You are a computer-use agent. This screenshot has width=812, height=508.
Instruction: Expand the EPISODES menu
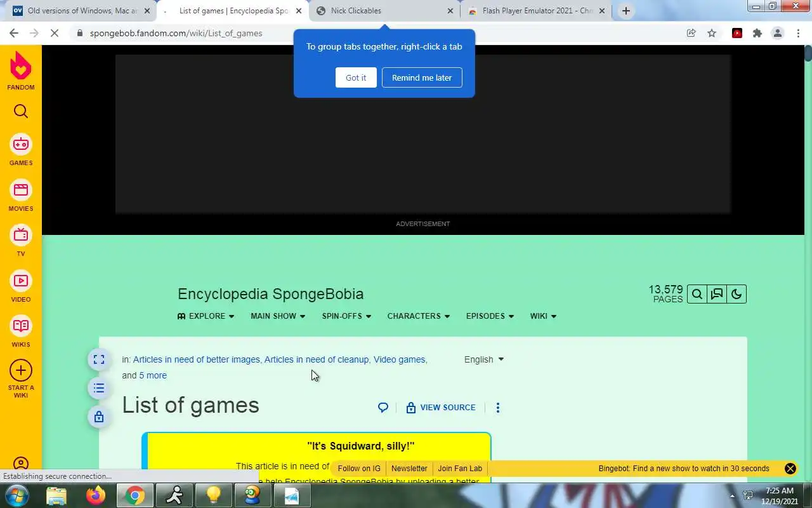point(490,316)
